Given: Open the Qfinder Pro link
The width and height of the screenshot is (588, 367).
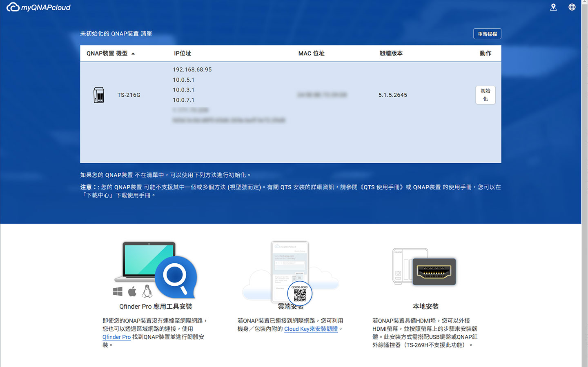Looking at the screenshot, I should pos(116,337).
